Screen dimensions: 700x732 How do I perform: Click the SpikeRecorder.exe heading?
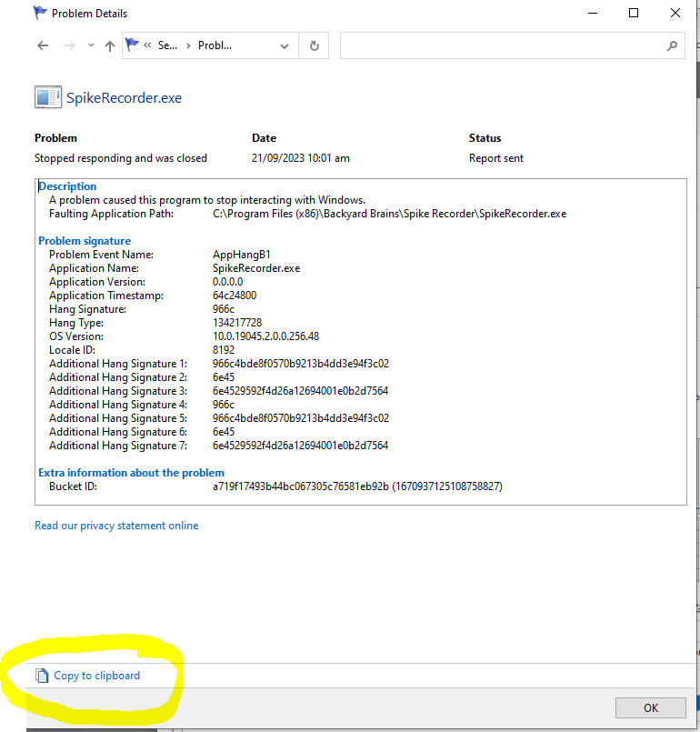(125, 98)
